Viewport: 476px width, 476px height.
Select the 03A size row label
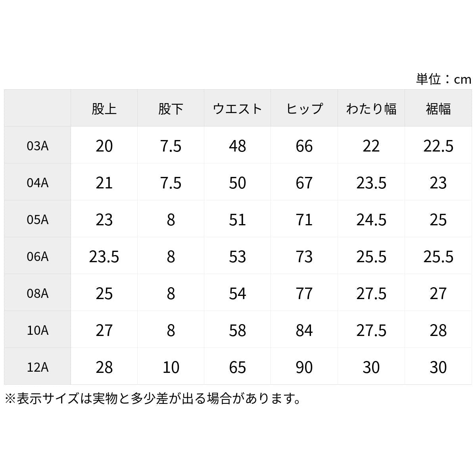coord(37,145)
